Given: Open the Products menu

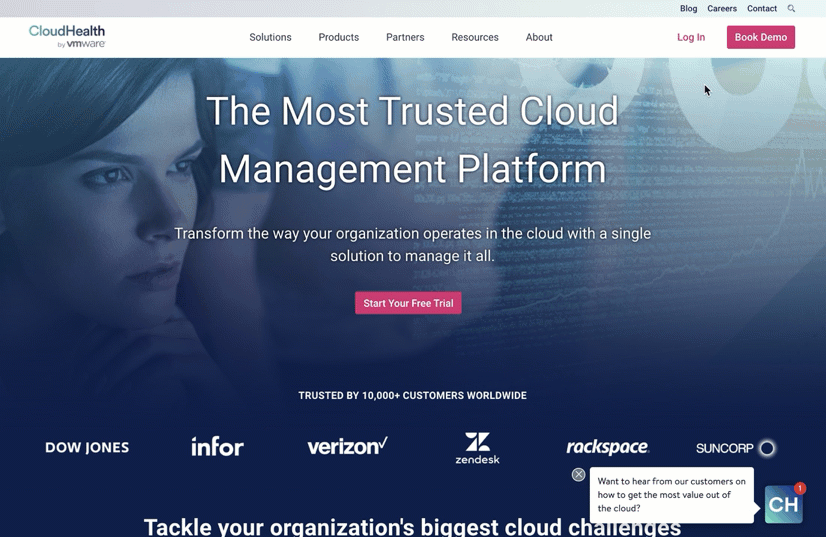Looking at the screenshot, I should coord(339,37).
